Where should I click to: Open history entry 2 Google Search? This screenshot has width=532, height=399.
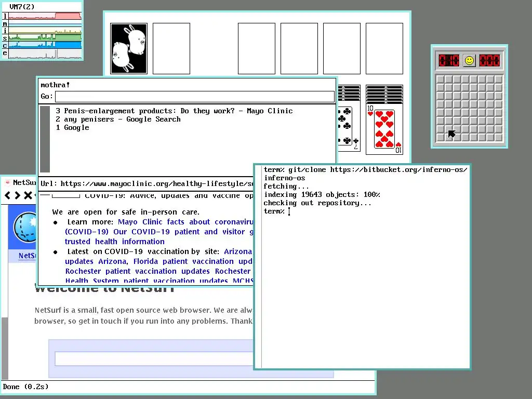pos(118,119)
